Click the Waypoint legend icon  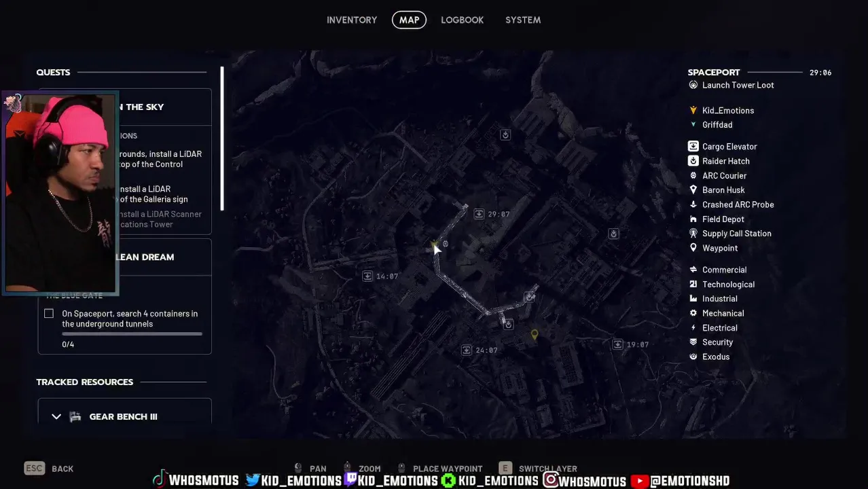pos(693,248)
